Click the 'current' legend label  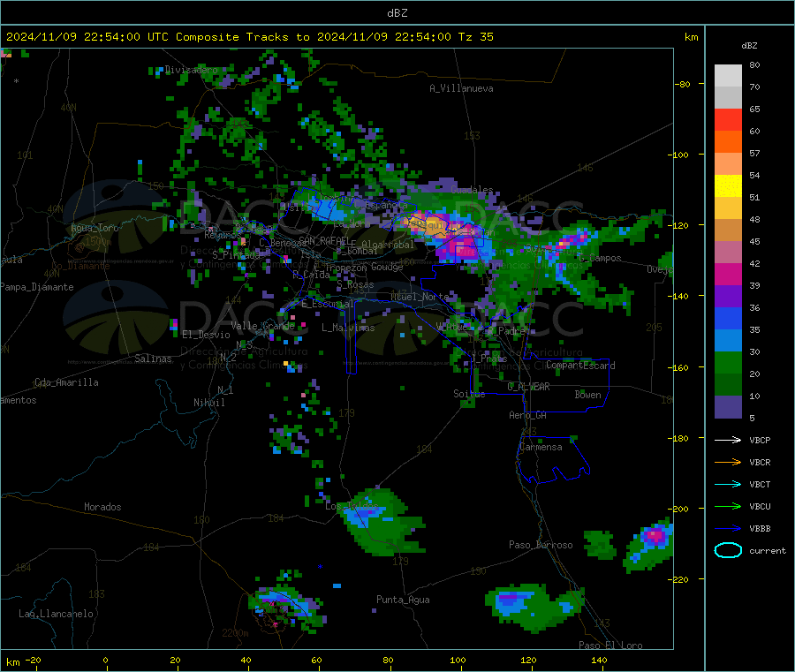[768, 550]
